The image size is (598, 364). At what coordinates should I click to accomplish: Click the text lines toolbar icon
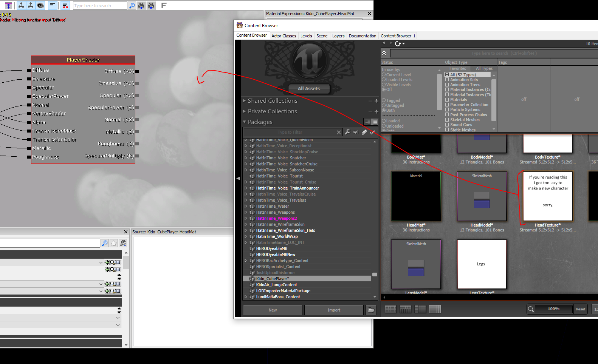pos(53,5)
